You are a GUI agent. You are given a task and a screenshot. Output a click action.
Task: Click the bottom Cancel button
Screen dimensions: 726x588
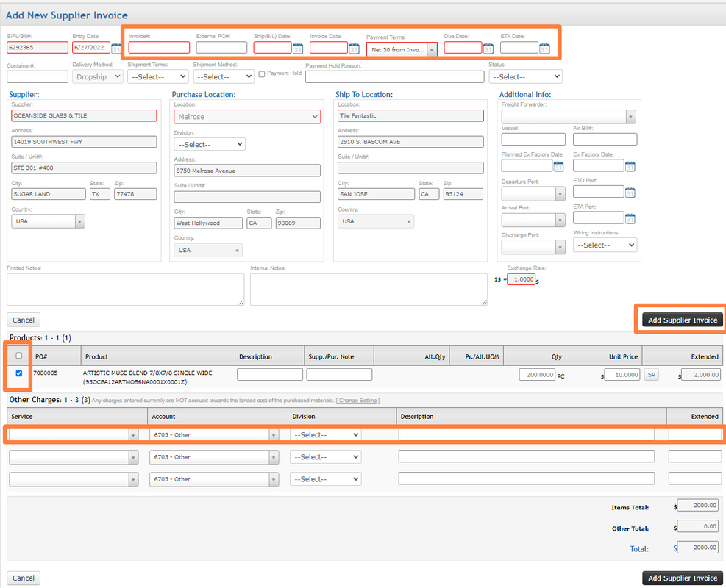(x=24, y=578)
